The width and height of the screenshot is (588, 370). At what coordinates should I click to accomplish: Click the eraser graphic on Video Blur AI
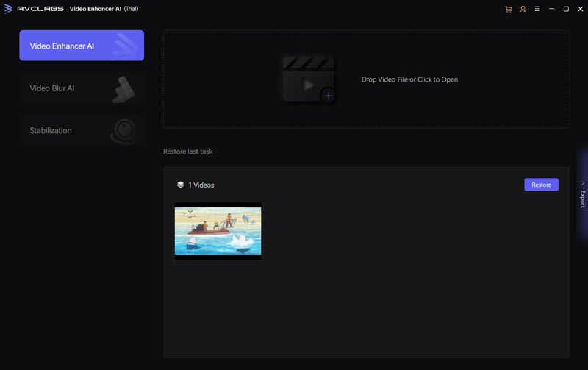click(123, 89)
